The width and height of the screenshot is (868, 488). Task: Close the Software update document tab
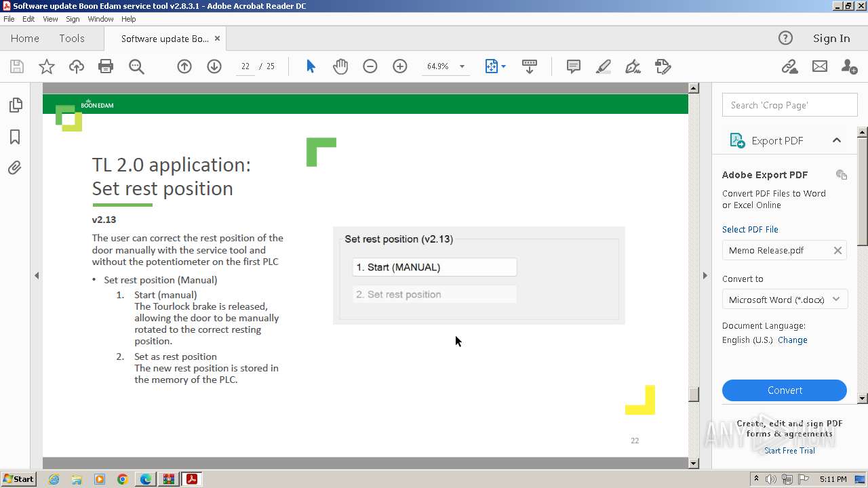[x=218, y=39]
